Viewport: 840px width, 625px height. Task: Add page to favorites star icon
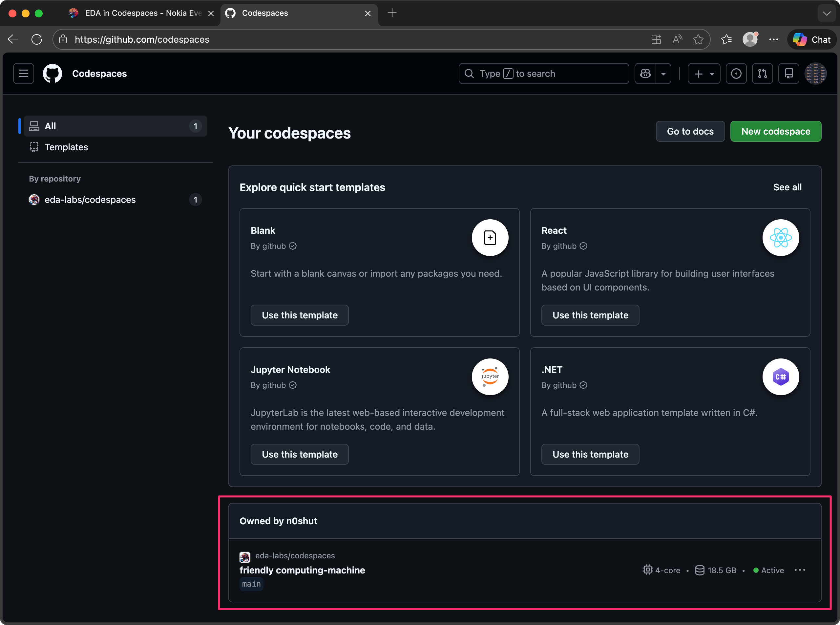[698, 39]
